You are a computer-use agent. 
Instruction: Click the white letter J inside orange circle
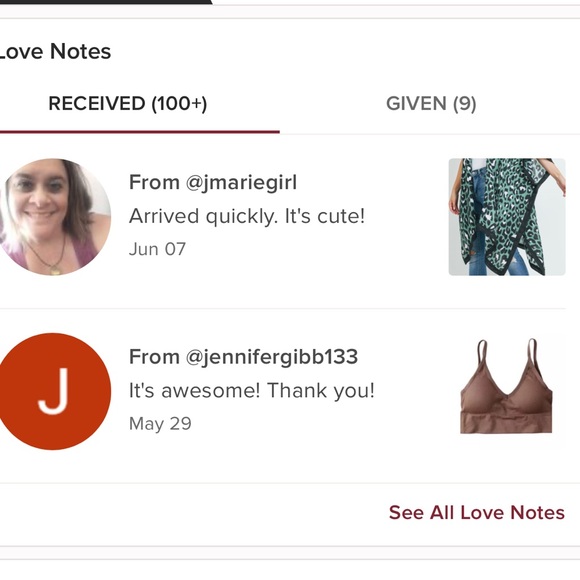coord(54,391)
